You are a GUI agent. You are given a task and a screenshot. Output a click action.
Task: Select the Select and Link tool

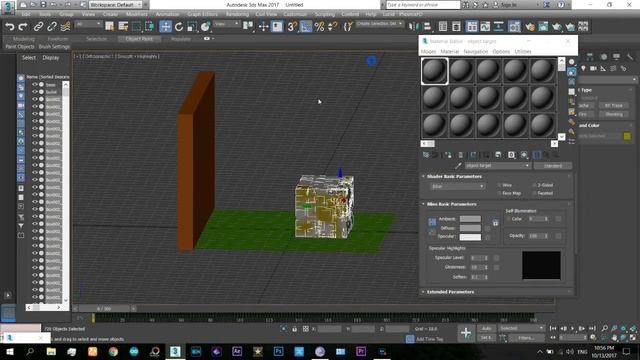(x=38, y=27)
